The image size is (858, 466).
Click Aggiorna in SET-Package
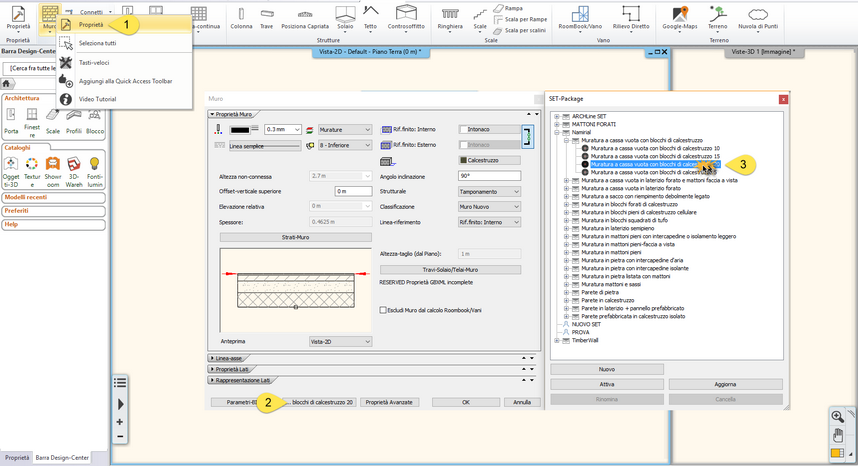click(x=725, y=385)
